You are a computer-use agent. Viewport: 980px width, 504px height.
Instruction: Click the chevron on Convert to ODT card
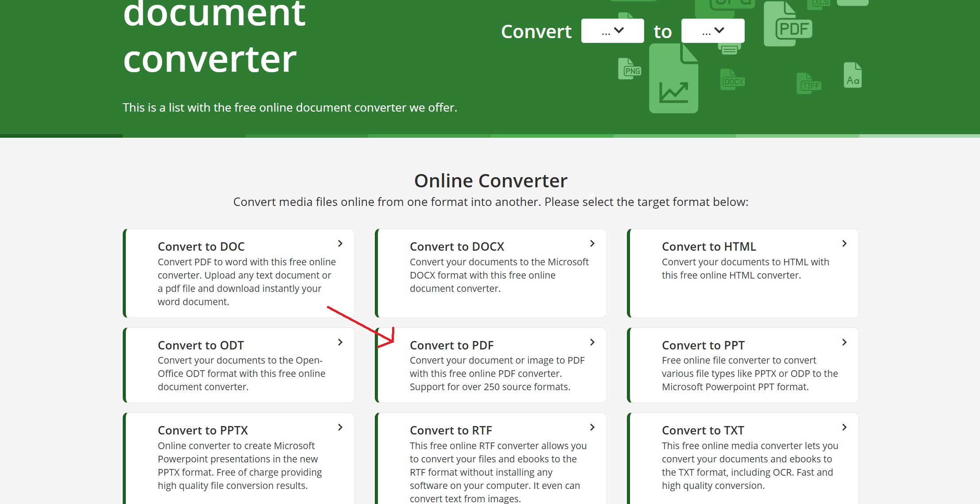340,342
